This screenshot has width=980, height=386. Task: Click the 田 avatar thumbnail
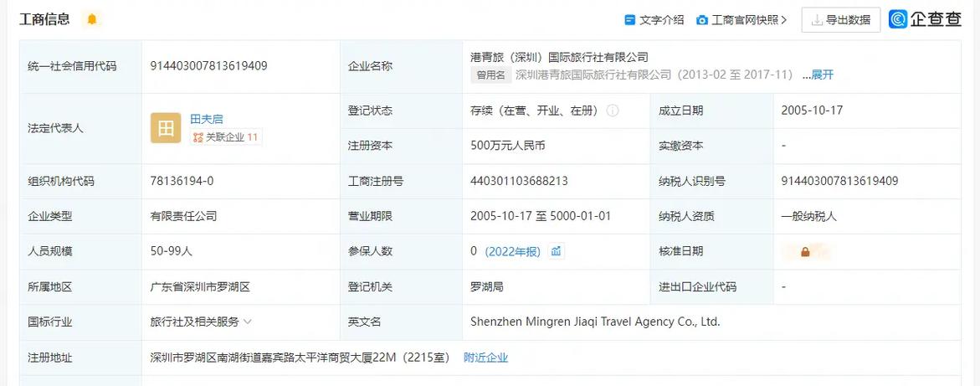(166, 128)
